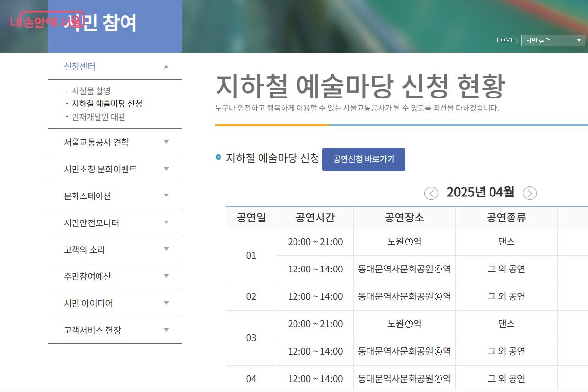
Task: Click HOME breadcrumb link
Action: (505, 40)
